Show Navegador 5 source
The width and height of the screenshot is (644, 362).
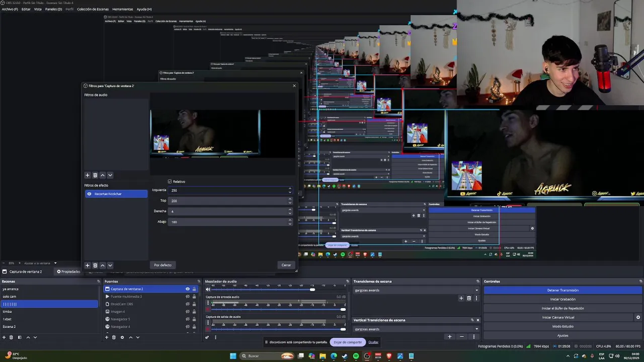(x=188, y=319)
